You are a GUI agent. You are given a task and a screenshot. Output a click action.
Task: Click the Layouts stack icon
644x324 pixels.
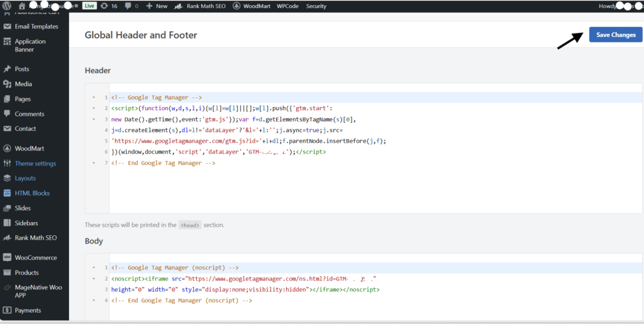[7, 178]
